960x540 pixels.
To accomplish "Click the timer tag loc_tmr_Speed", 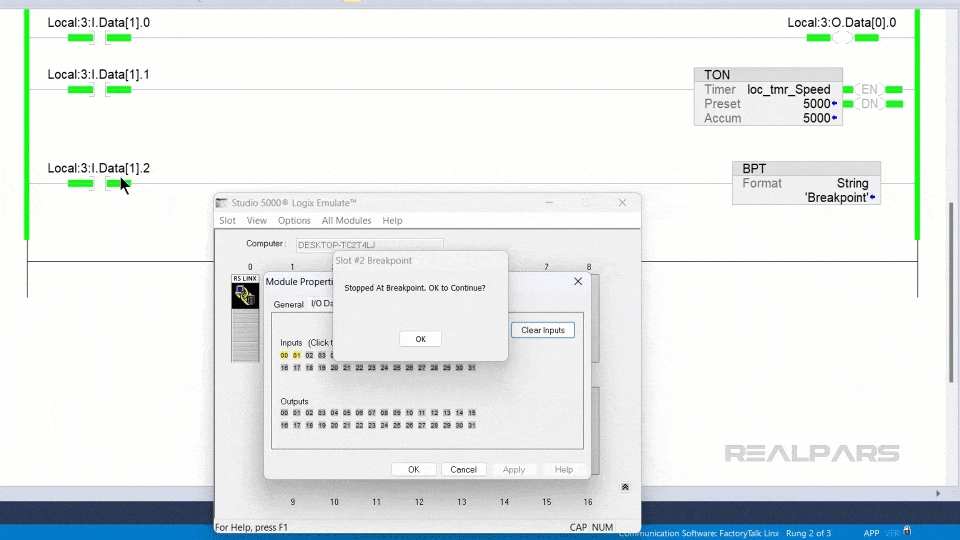I will pos(789,89).
